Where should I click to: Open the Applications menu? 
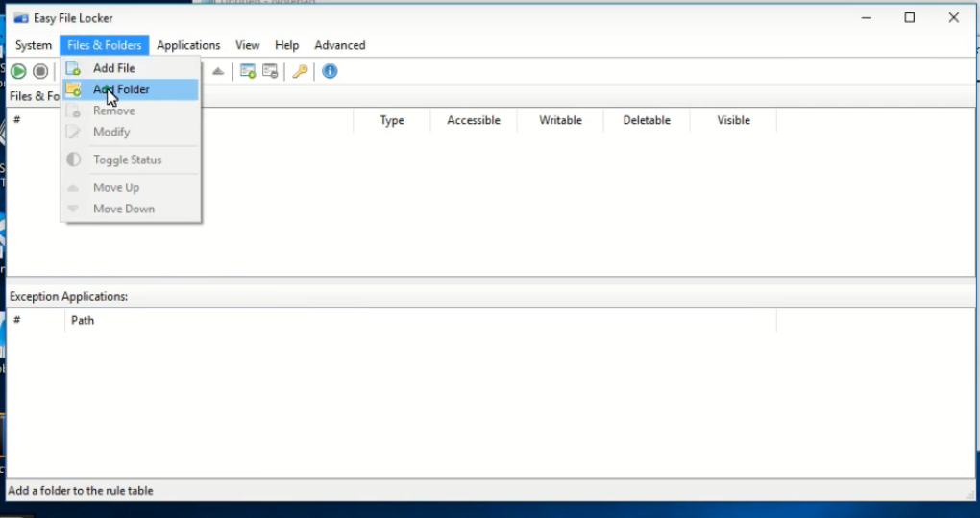(x=188, y=45)
